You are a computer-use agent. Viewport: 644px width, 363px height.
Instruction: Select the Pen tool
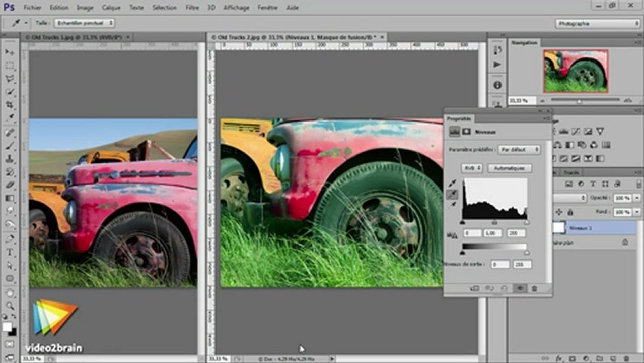pos(10,239)
